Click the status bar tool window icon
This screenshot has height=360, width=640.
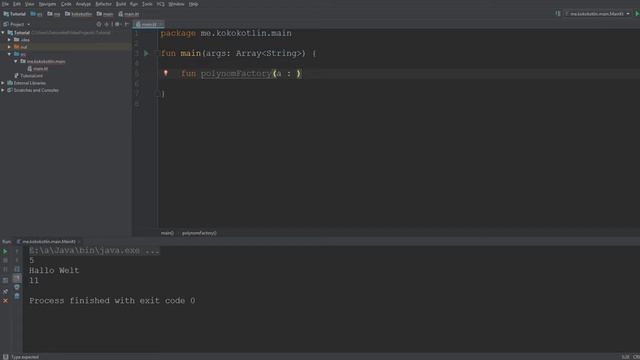pyautogui.click(x=5, y=357)
